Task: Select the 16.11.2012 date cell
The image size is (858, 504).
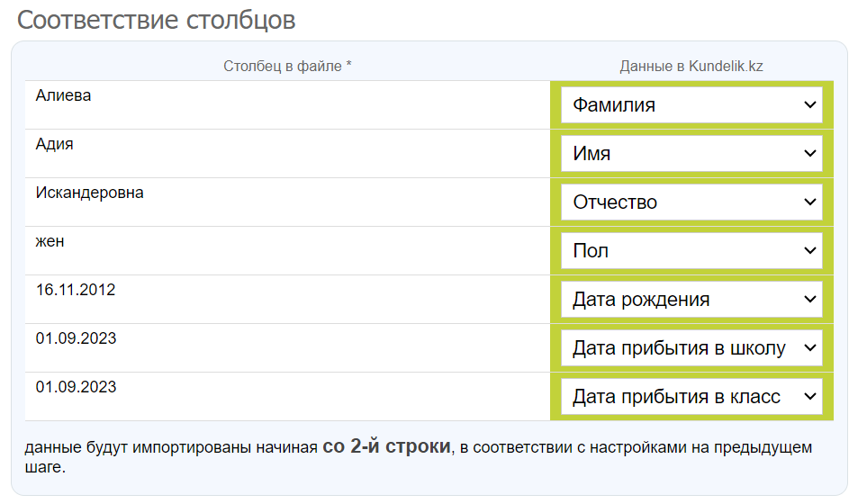Action: click(x=76, y=290)
